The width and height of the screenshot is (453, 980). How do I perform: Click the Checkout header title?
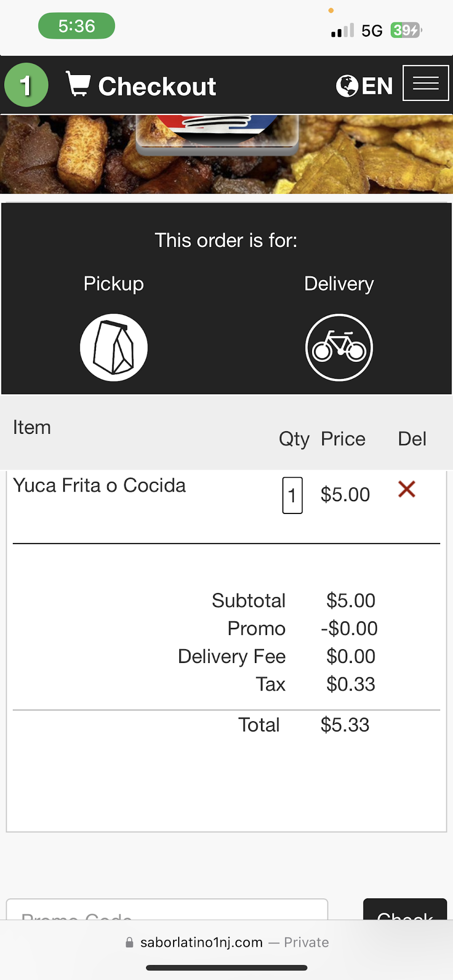coord(157,86)
